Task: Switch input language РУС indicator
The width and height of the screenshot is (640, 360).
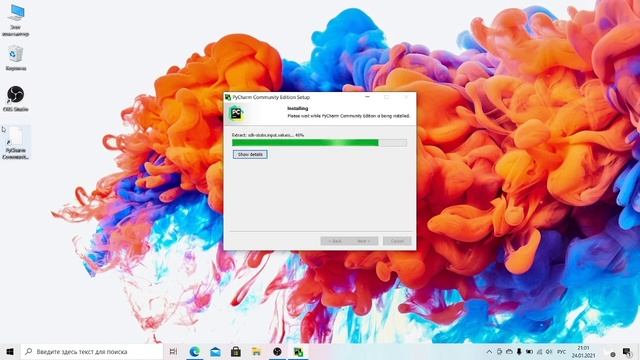Action: 562,351
